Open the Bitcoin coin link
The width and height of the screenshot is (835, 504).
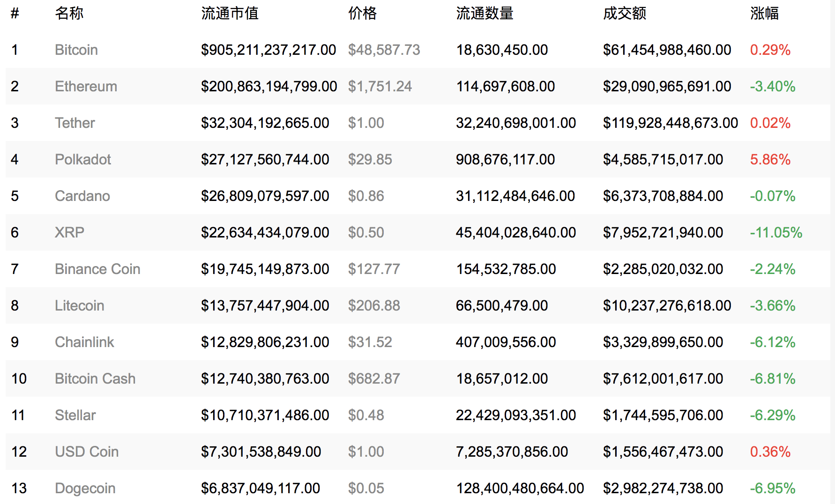pos(76,50)
